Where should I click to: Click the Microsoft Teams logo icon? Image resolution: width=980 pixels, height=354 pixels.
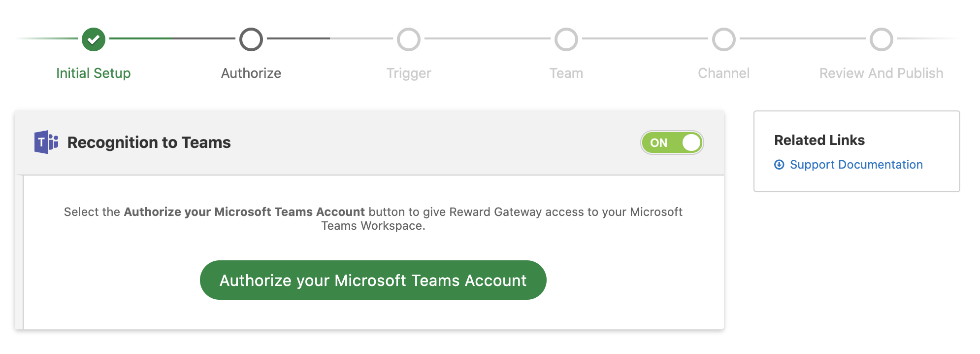tap(46, 142)
